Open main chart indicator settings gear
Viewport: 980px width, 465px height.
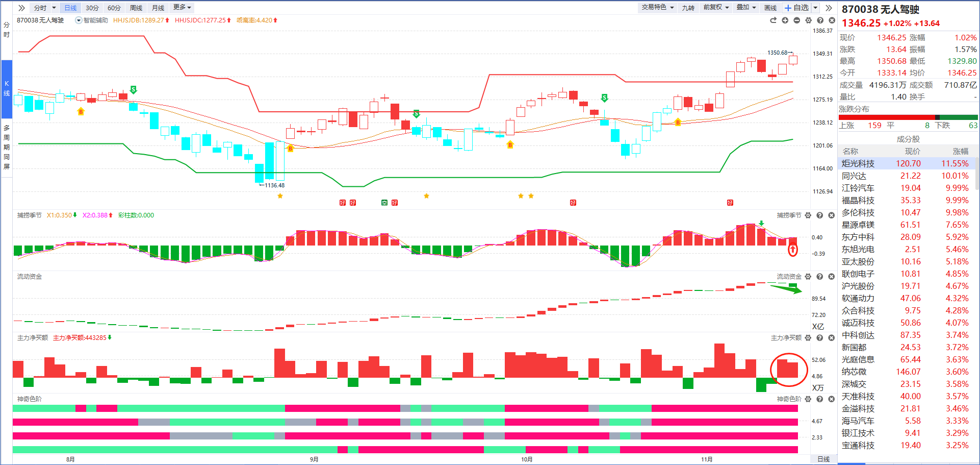(x=808, y=20)
